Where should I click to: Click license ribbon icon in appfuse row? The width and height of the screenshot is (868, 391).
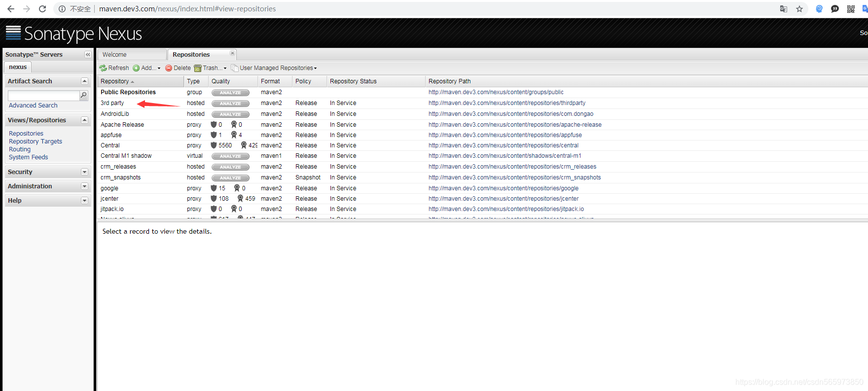[234, 135]
